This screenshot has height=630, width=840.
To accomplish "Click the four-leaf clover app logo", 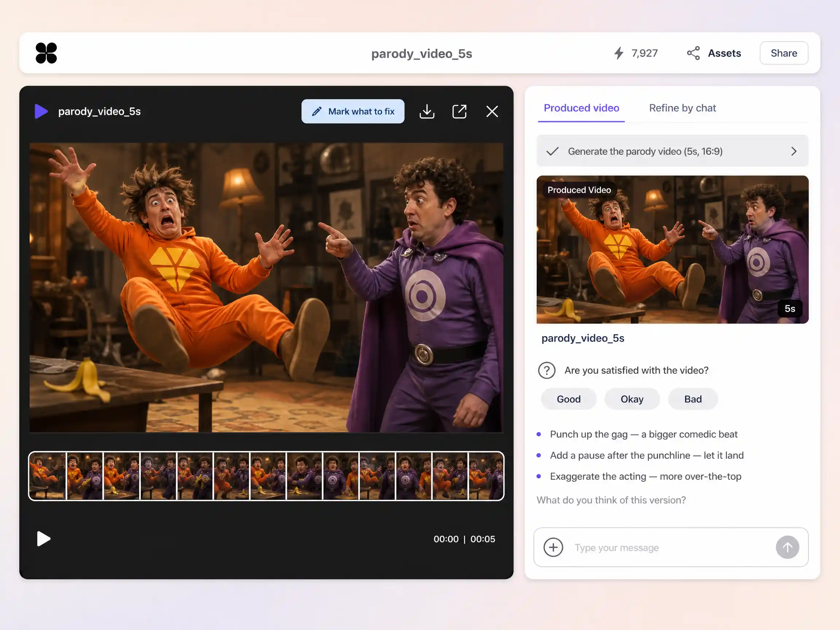I will coord(46,53).
